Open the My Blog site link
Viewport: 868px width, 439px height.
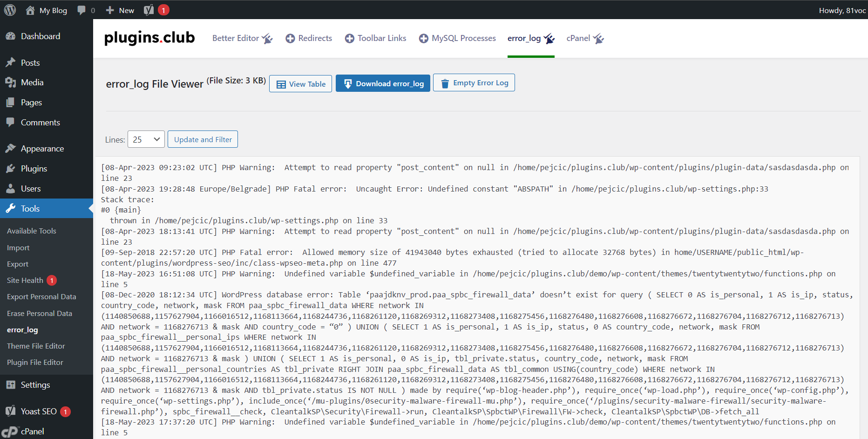point(53,10)
